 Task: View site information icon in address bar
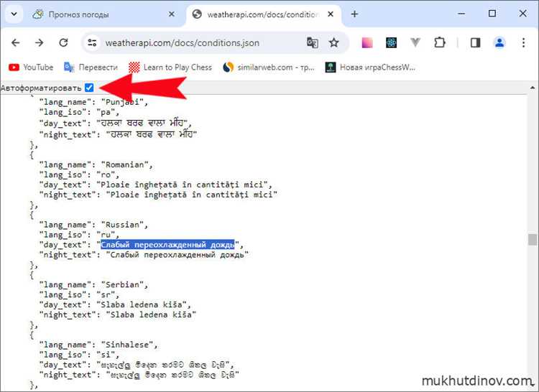tap(92, 42)
